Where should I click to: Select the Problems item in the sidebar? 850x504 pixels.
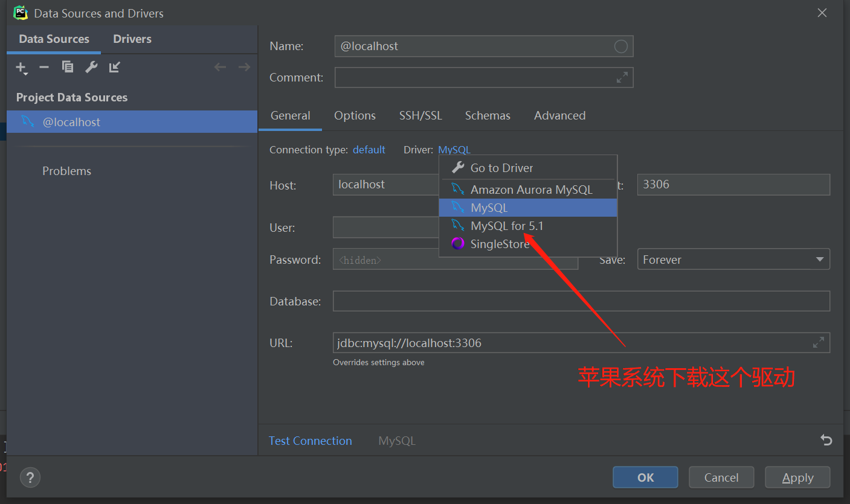tap(67, 171)
